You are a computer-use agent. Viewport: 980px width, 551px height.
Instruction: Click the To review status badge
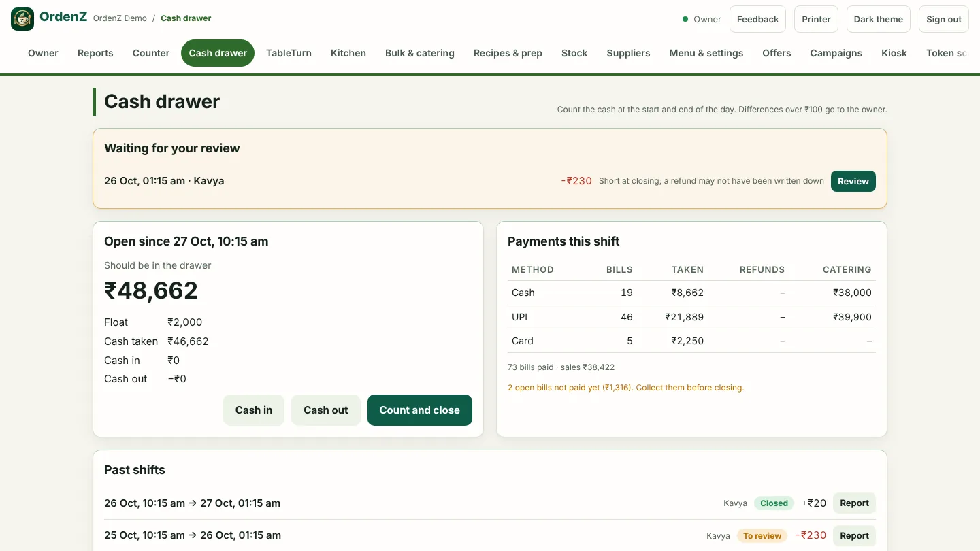(762, 536)
